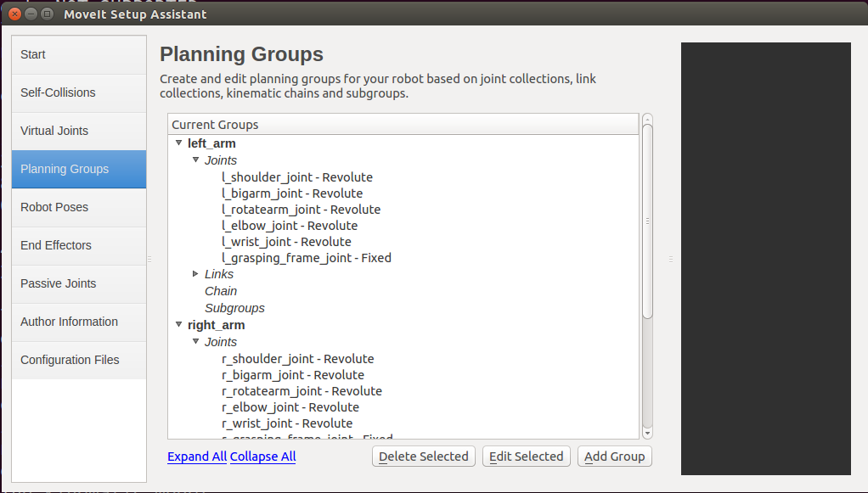Image resolution: width=868 pixels, height=493 pixels.
Task: Select l_rotatearm_joint - Revolute
Action: (x=302, y=210)
